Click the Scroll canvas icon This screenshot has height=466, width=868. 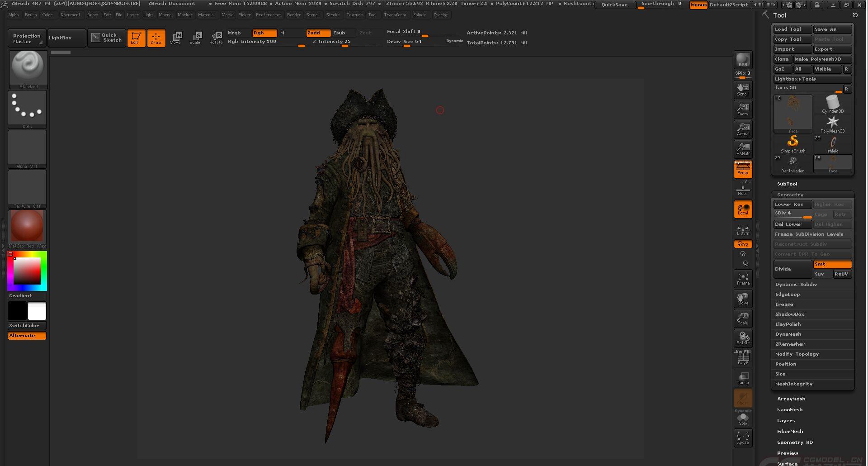tap(743, 90)
